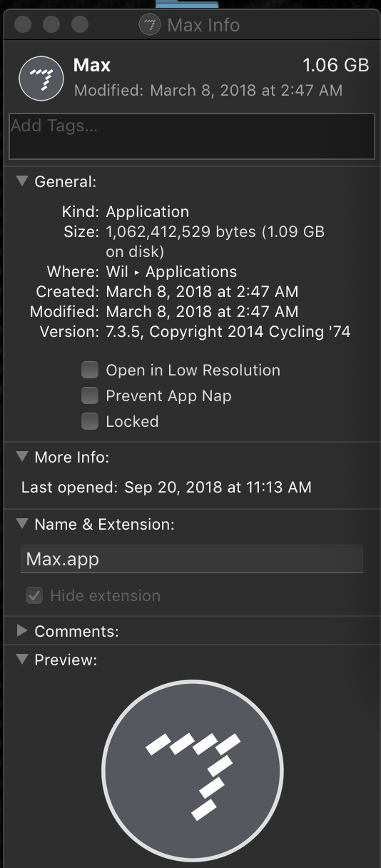Toggle the Hide extension checkbox
The width and height of the screenshot is (381, 868).
(34, 595)
